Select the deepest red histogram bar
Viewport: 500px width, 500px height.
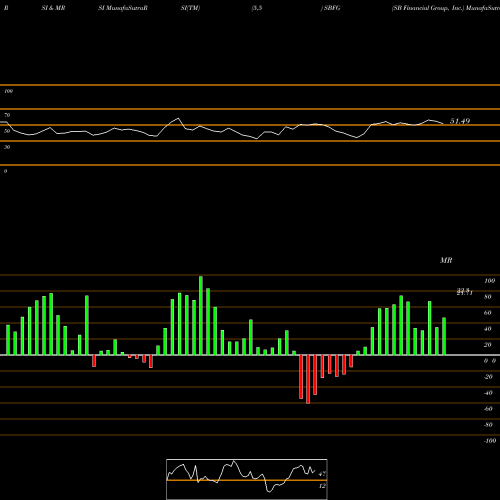point(308,379)
